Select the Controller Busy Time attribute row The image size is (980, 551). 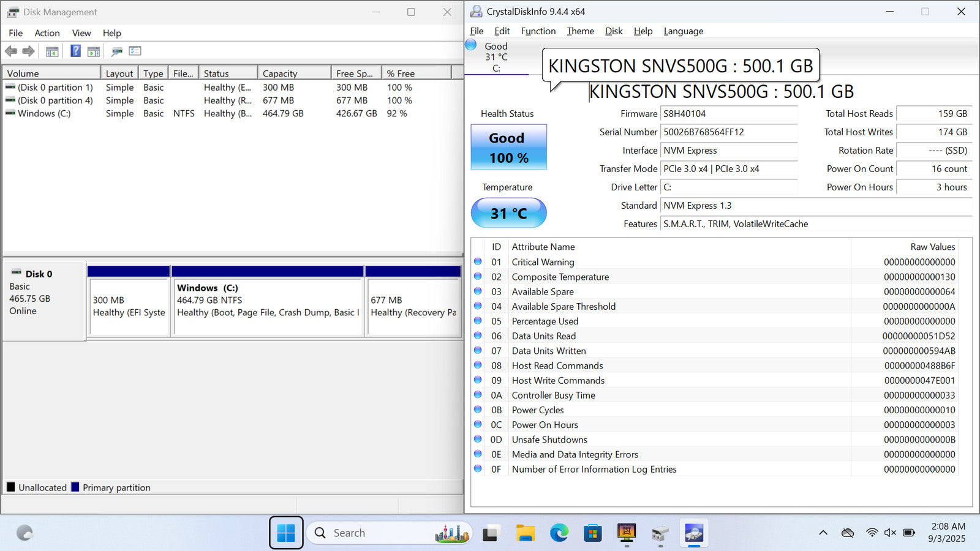(714, 395)
